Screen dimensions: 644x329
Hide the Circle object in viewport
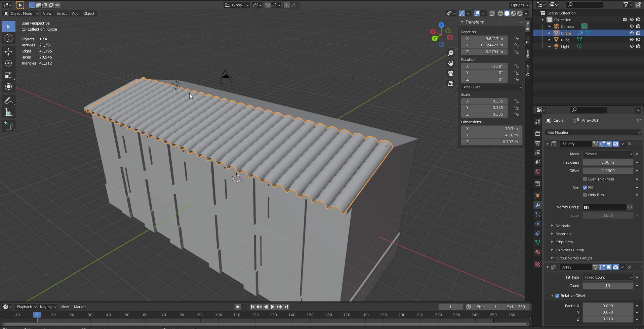click(632, 33)
